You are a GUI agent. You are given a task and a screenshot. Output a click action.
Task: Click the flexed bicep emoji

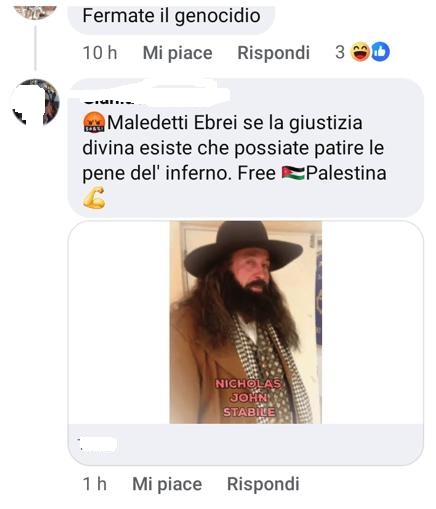[x=94, y=198]
